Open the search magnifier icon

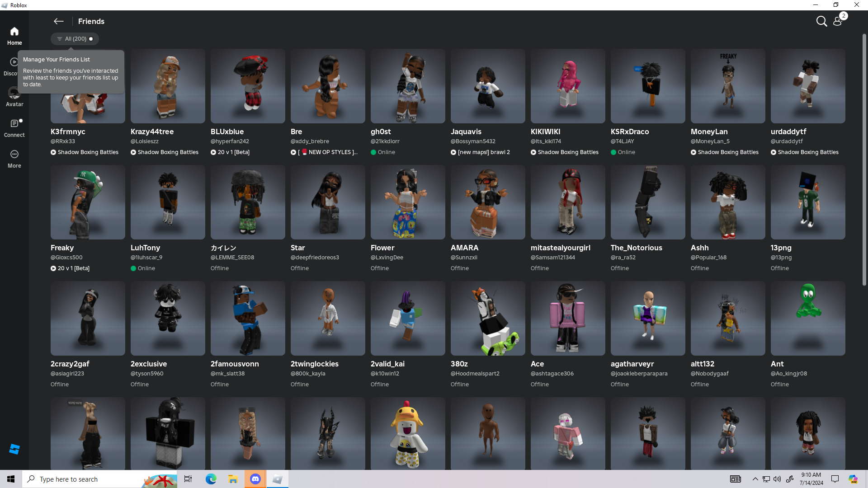point(821,21)
